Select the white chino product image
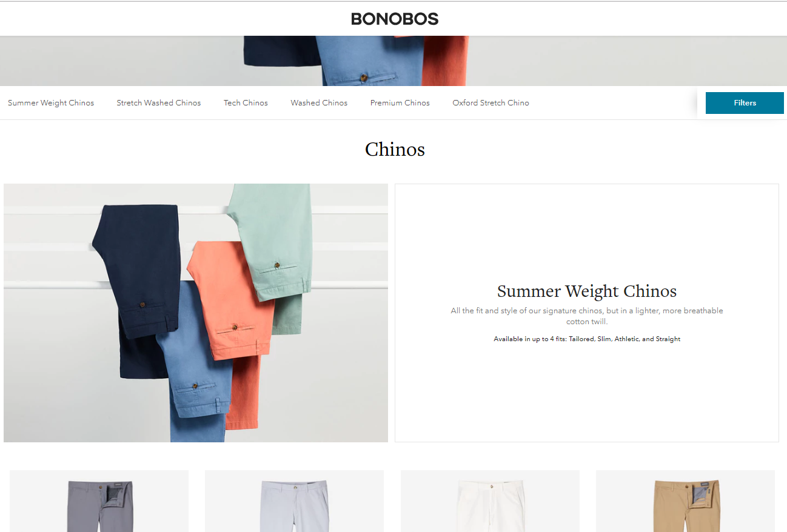This screenshot has width=787, height=532. (490, 501)
